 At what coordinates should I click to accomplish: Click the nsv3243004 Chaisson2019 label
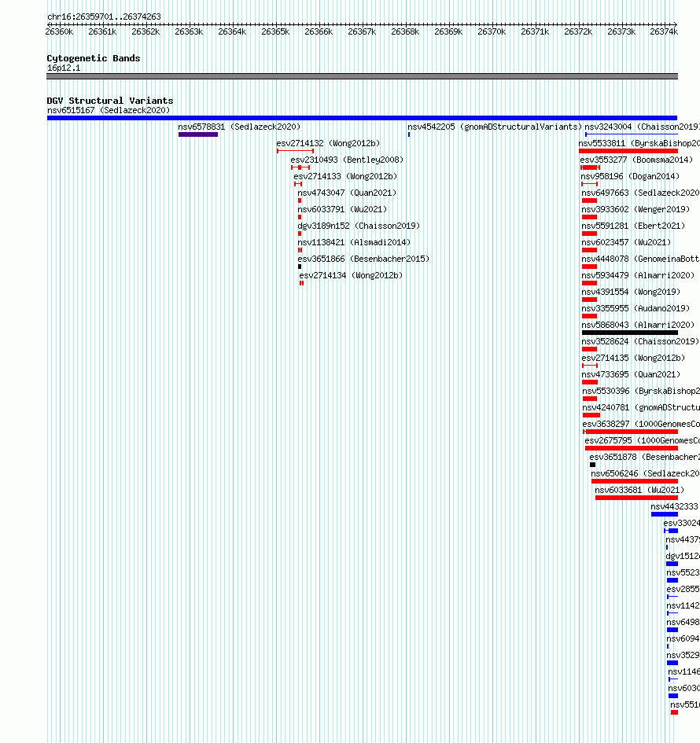click(x=642, y=127)
